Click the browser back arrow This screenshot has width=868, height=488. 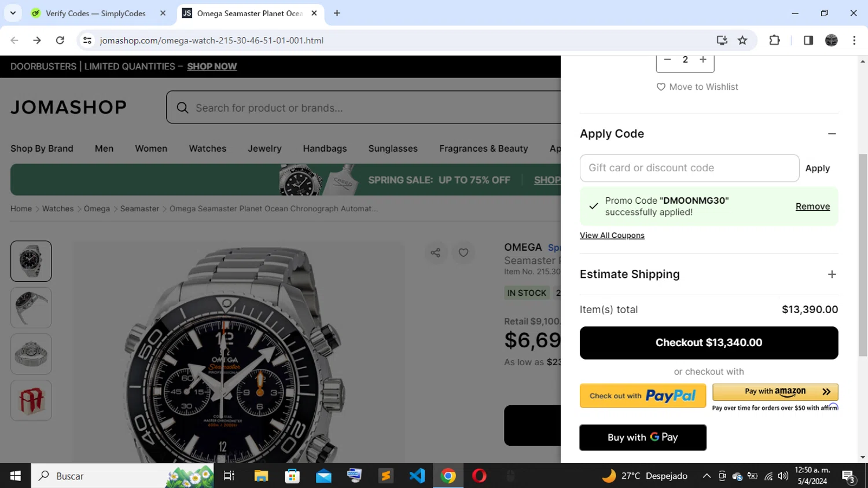pos(14,41)
